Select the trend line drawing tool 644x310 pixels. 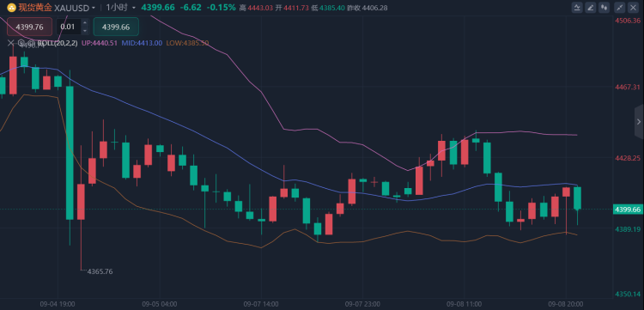tap(619, 8)
